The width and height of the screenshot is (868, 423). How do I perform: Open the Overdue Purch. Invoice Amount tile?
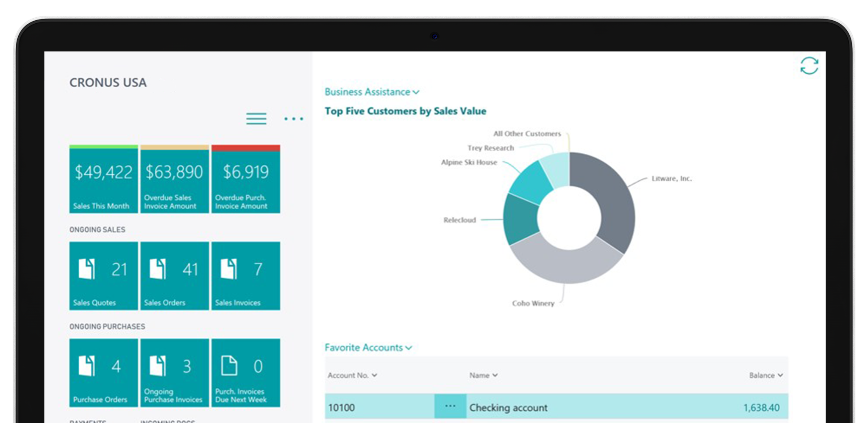click(246, 179)
